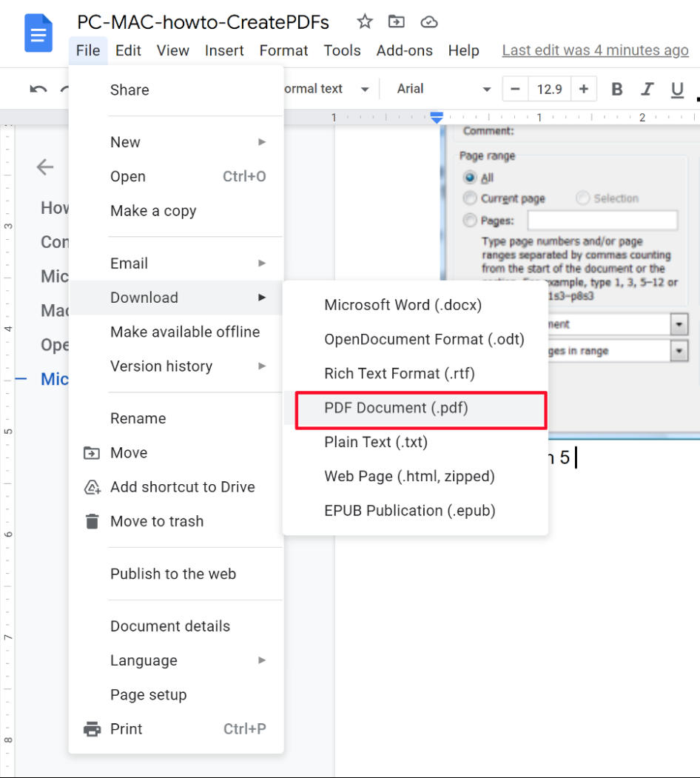Click the Move folder icon beside the title
This screenshot has height=778, width=700.
(x=397, y=22)
